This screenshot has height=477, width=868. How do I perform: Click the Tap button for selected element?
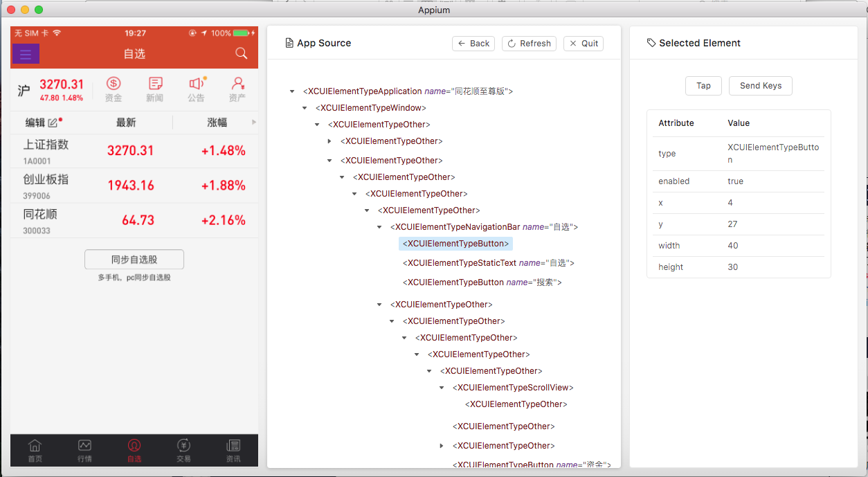click(x=703, y=86)
